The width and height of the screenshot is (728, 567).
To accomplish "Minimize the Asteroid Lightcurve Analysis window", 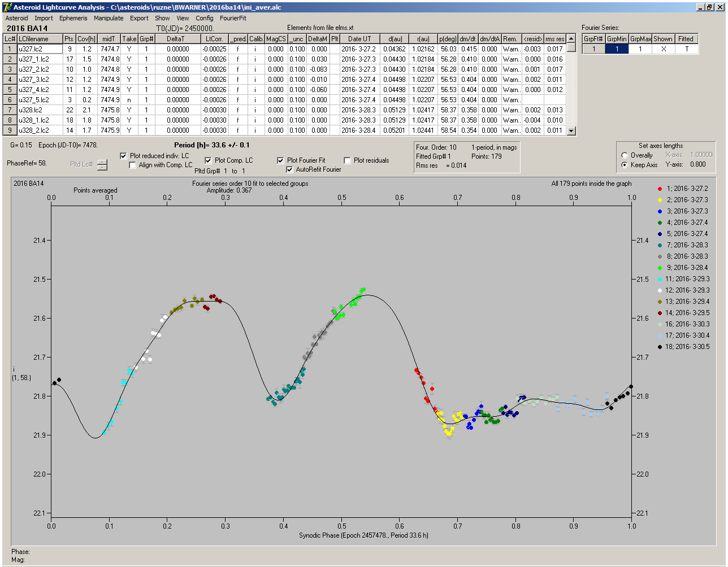I will point(701,7).
